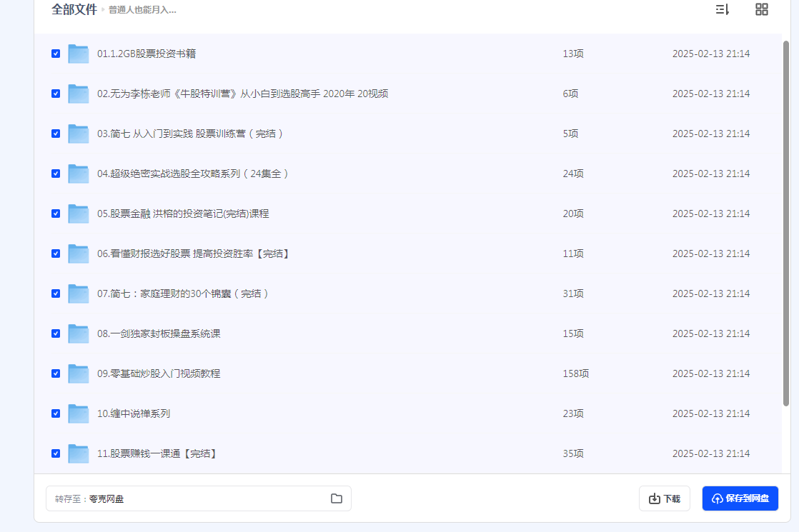The width and height of the screenshot is (799, 532).
Task: Go to 全部文件 breadcrumb
Action: coord(74,9)
